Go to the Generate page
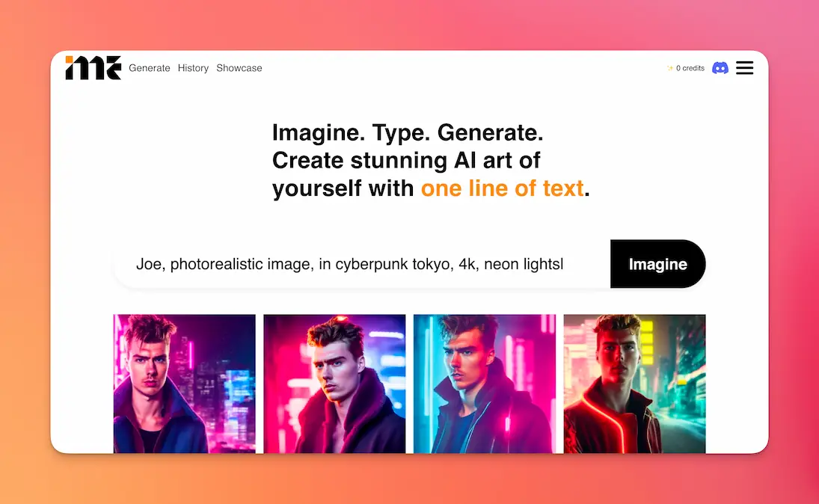This screenshot has width=819, height=504. point(150,68)
